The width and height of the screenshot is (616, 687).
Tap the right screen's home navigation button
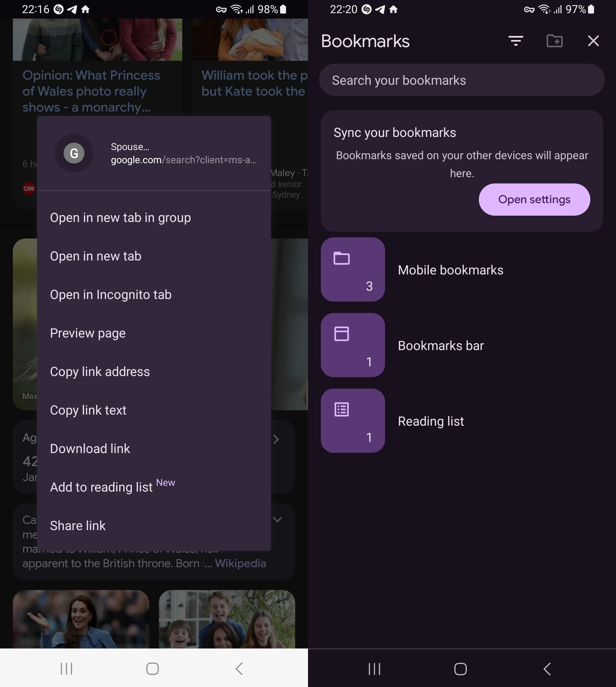(461, 669)
